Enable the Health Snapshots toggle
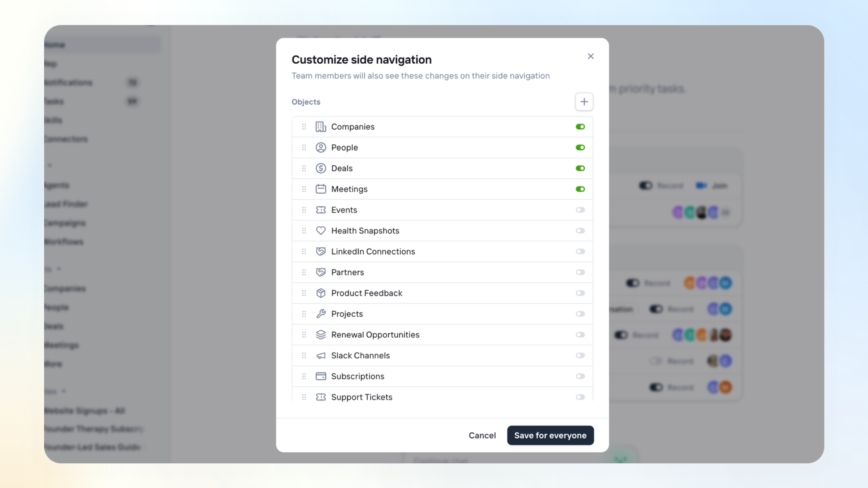This screenshot has width=868, height=488. click(x=580, y=231)
